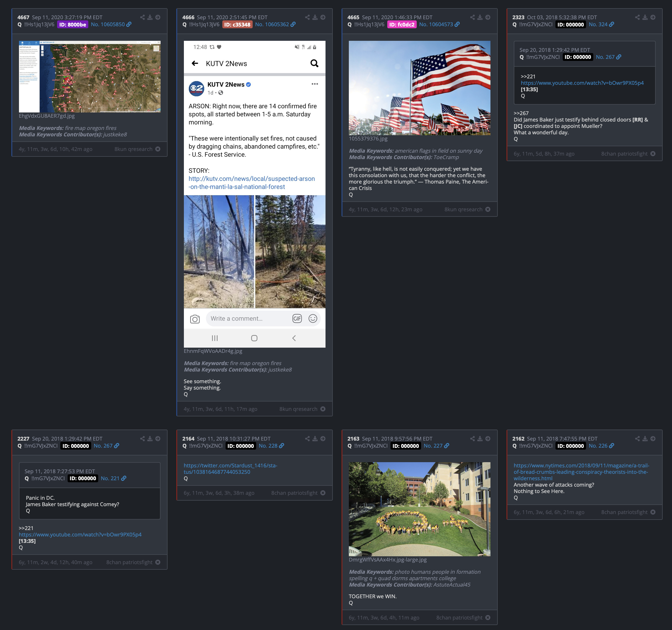The image size is (672, 630).
Task: Click chain-link icon next to No. 10605850
Action: coord(129,24)
